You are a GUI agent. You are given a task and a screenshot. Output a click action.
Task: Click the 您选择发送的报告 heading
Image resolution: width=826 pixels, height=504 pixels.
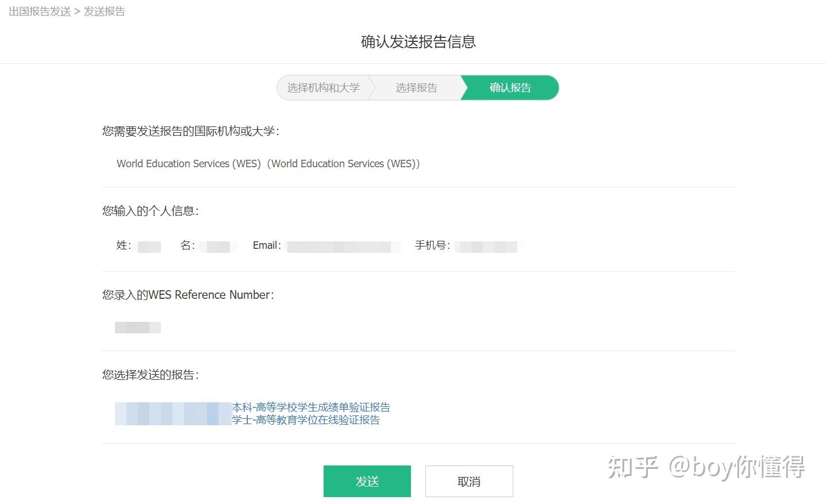click(151, 375)
